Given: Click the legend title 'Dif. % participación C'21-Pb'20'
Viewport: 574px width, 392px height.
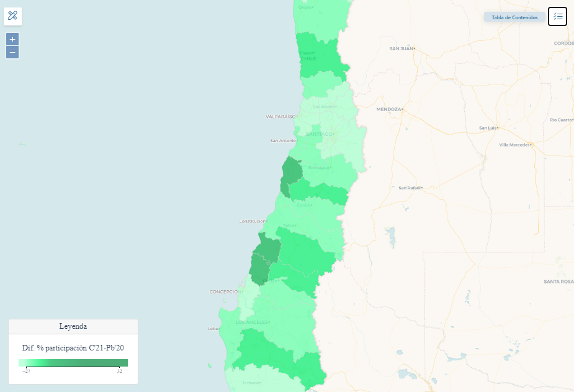Looking at the screenshot, I should (73, 348).
